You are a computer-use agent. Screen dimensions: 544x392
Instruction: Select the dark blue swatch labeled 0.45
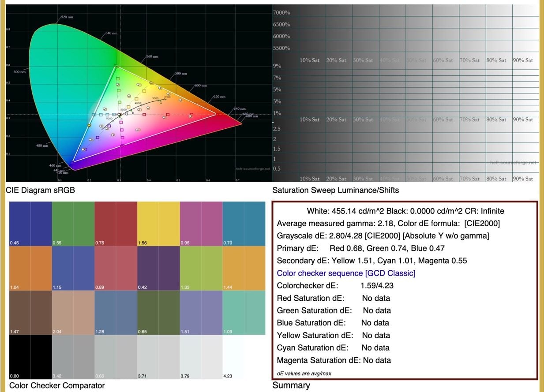(x=30, y=224)
